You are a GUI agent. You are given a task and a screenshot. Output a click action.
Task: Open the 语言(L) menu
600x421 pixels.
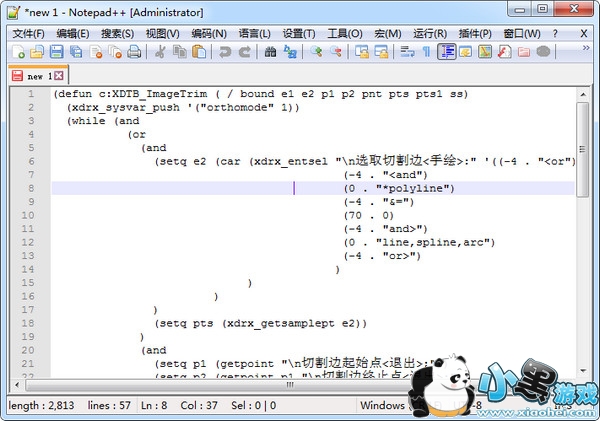click(254, 34)
